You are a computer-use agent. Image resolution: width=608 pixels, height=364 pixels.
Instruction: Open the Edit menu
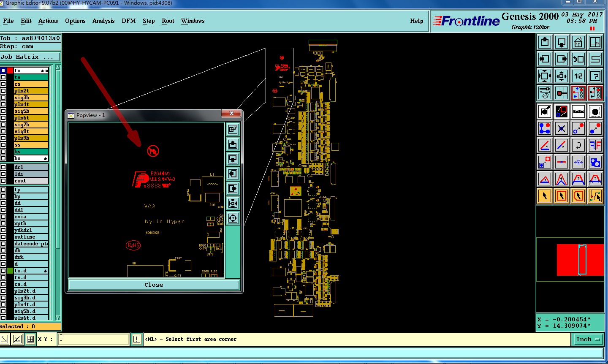pyautogui.click(x=26, y=21)
